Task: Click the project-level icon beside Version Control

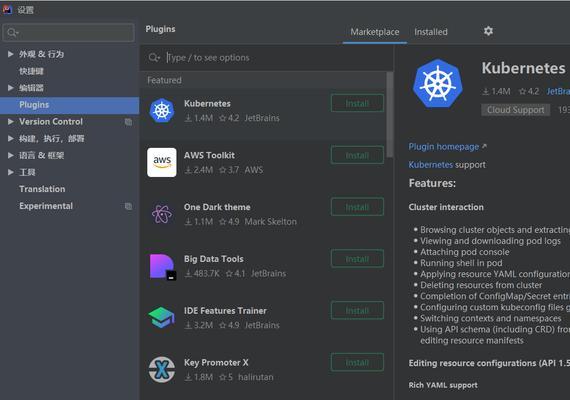Action: (128, 122)
